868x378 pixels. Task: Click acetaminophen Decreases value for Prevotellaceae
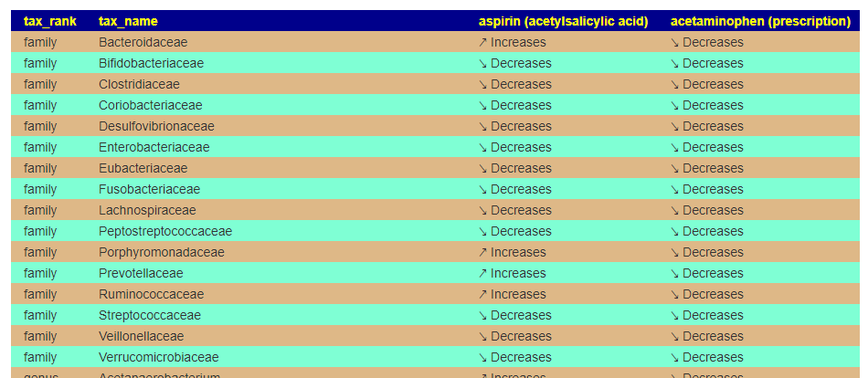tap(707, 273)
